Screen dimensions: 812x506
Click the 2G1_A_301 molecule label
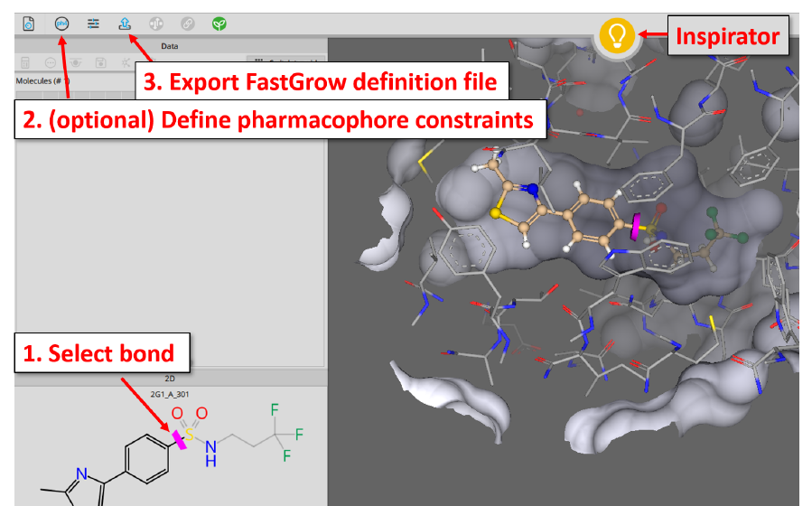pyautogui.click(x=170, y=394)
